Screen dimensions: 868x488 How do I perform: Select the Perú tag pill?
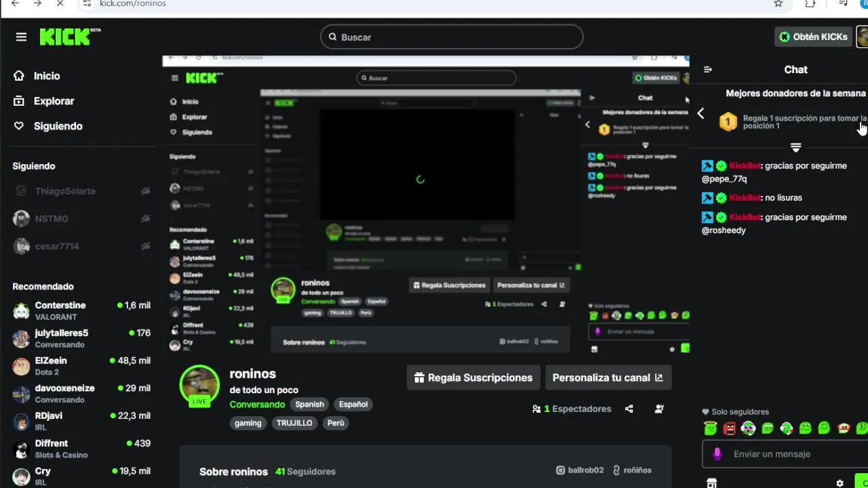(x=336, y=423)
